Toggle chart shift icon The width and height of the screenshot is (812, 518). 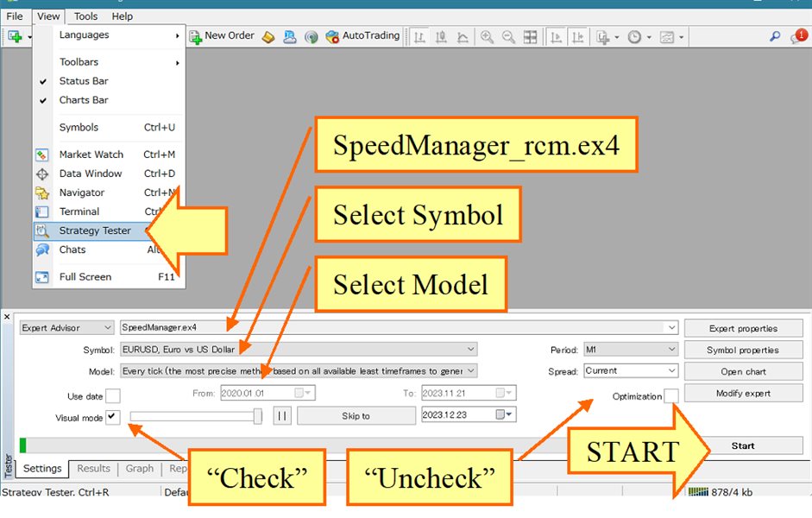point(577,37)
